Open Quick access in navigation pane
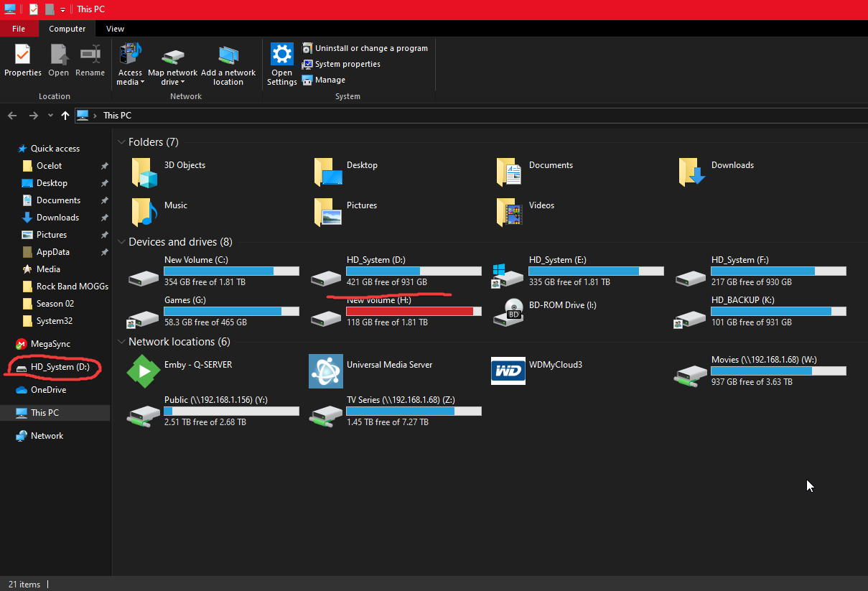Screen dimensions: 868x591 49,149
